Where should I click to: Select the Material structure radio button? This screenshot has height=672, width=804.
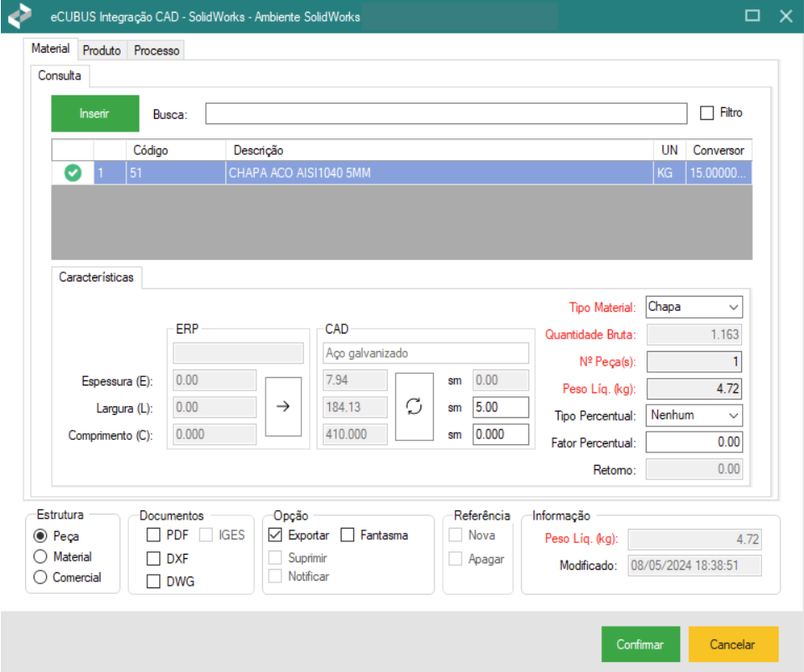click(39, 557)
